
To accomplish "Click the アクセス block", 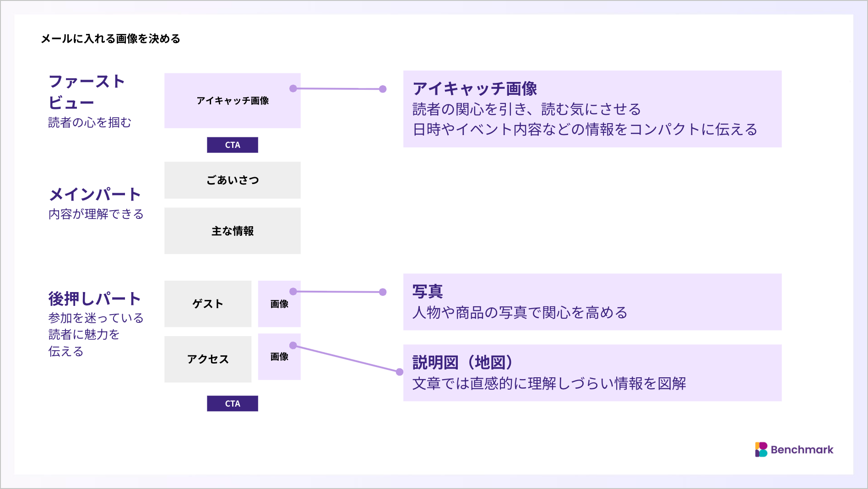I will [x=208, y=359].
